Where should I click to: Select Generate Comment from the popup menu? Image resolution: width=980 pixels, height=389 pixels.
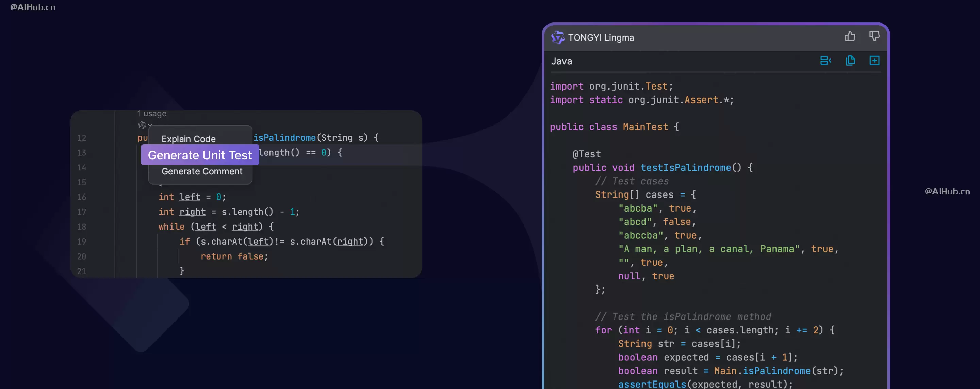[x=202, y=171]
